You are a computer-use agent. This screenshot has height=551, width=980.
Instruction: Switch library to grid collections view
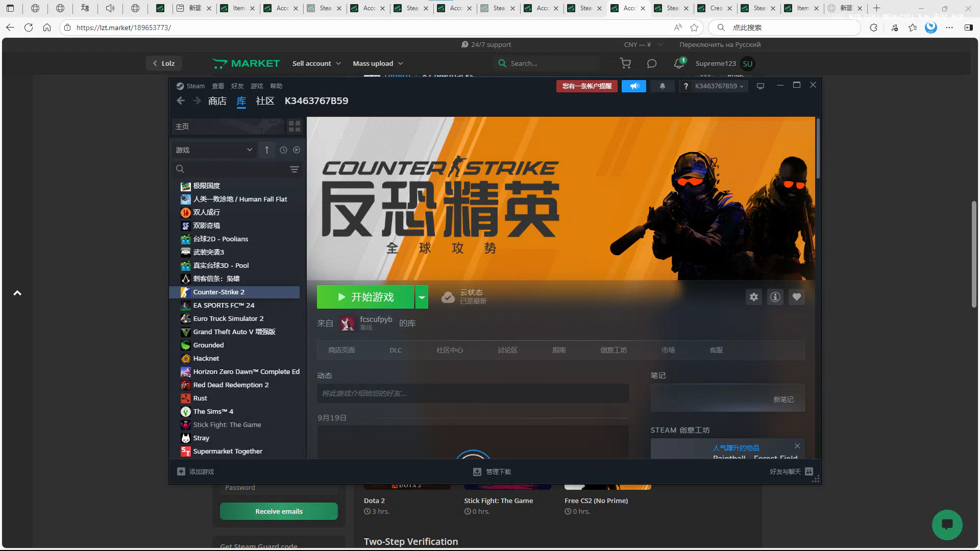295,126
